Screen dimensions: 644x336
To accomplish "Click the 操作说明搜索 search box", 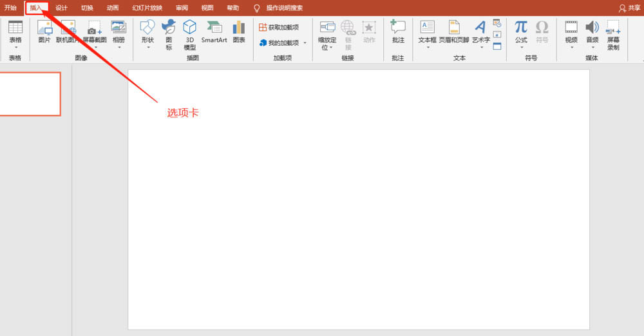I will coord(285,8).
